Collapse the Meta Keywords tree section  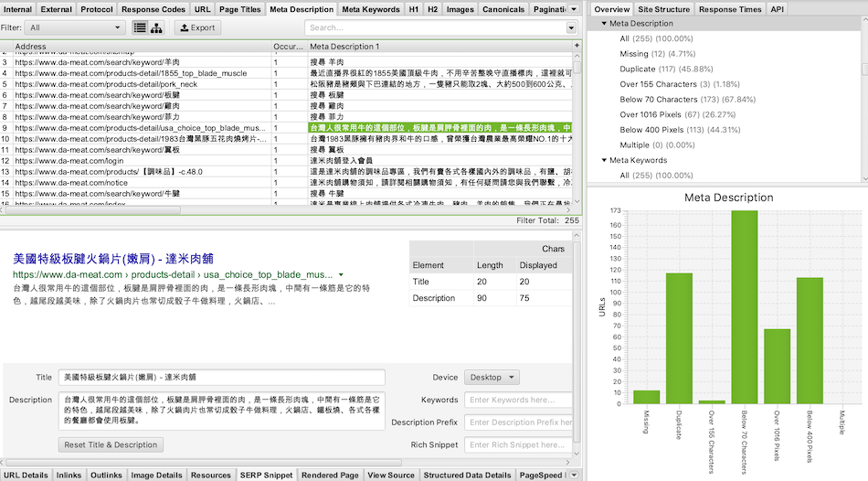pyautogui.click(x=604, y=160)
